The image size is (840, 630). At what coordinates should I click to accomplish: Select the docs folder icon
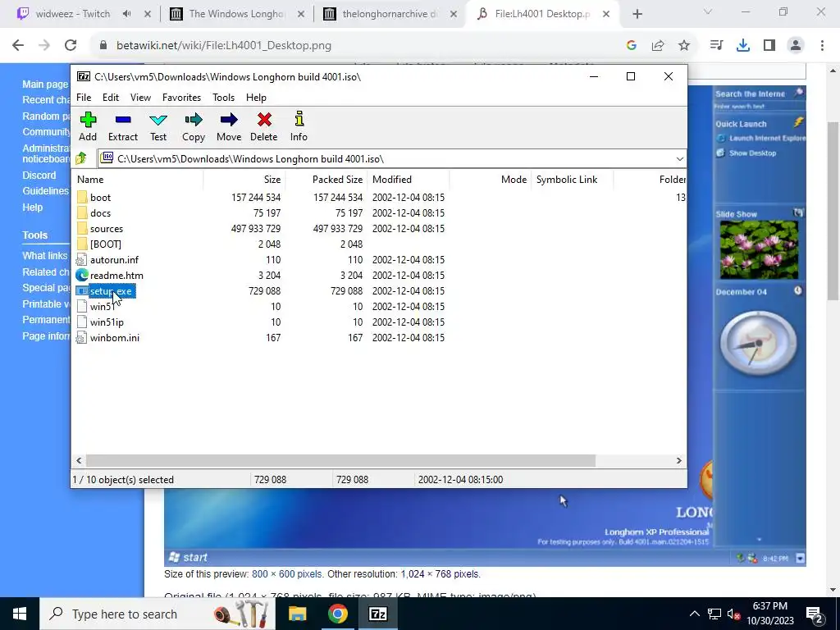(82, 212)
